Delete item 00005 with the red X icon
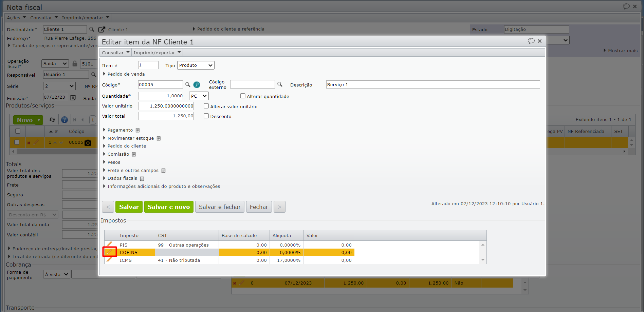The image size is (644, 312). (x=29, y=143)
